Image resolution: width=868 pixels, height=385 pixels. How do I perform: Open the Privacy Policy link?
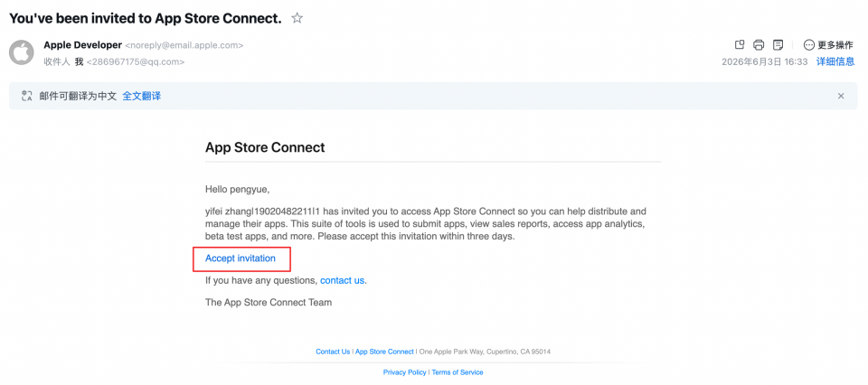tap(405, 372)
